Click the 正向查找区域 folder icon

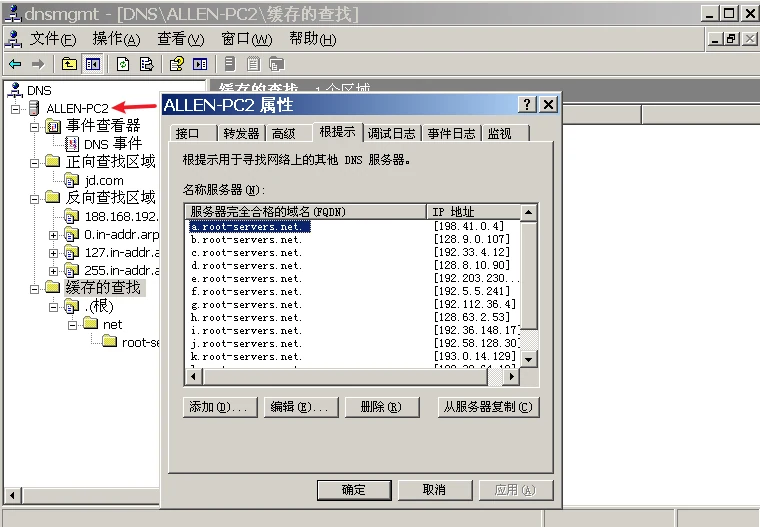[x=52, y=161]
